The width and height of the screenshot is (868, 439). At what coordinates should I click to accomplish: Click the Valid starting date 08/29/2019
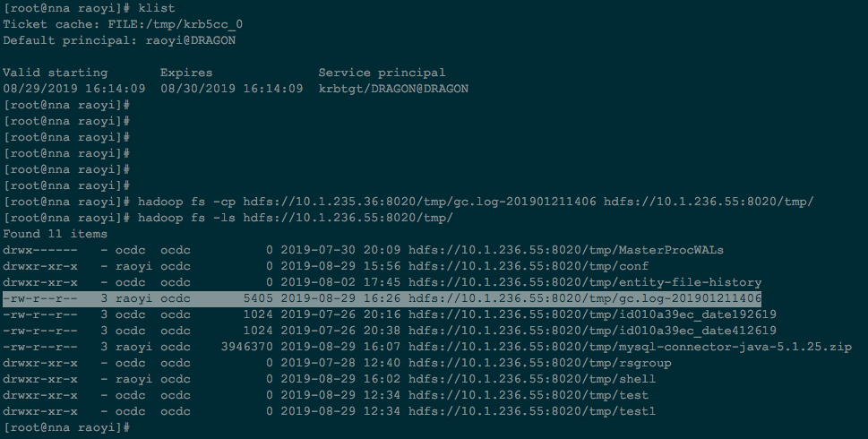coord(29,89)
